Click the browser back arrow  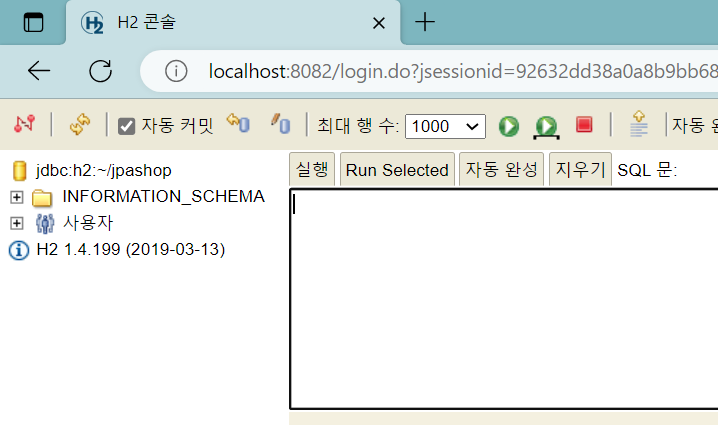[39, 71]
